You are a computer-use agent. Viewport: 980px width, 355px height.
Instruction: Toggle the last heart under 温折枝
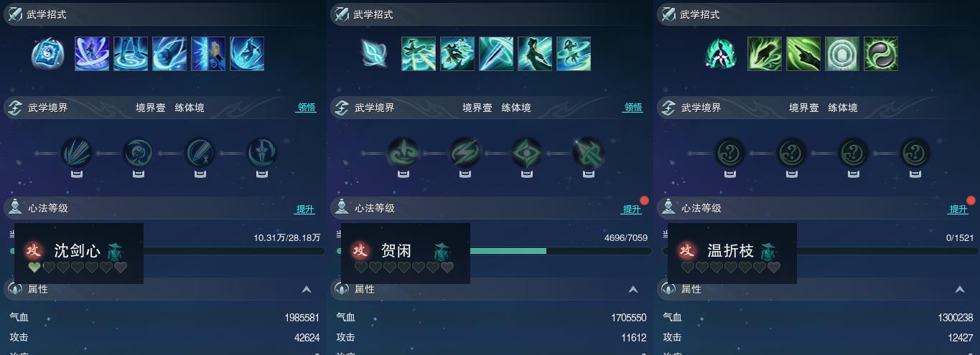774,268
